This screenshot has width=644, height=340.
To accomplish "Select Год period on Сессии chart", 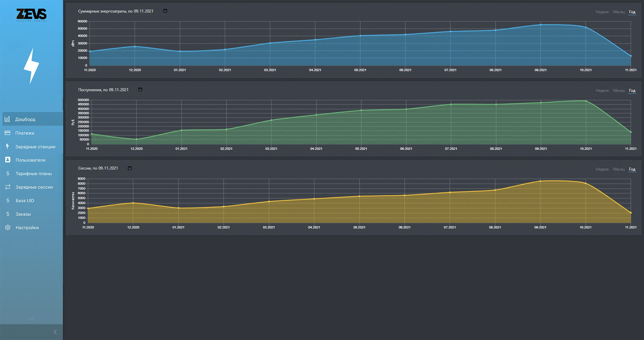I will tap(632, 169).
